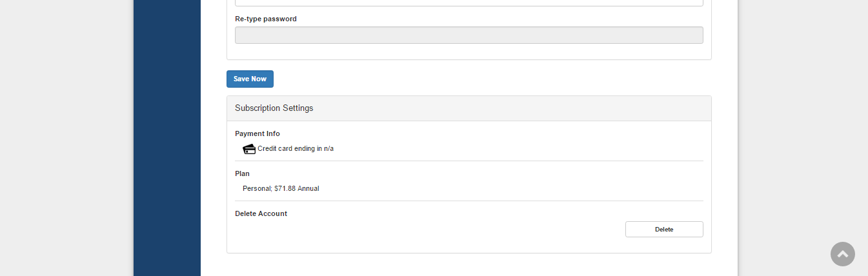The height and width of the screenshot is (276, 868).
Task: Click the Plan heading
Action: click(242, 173)
